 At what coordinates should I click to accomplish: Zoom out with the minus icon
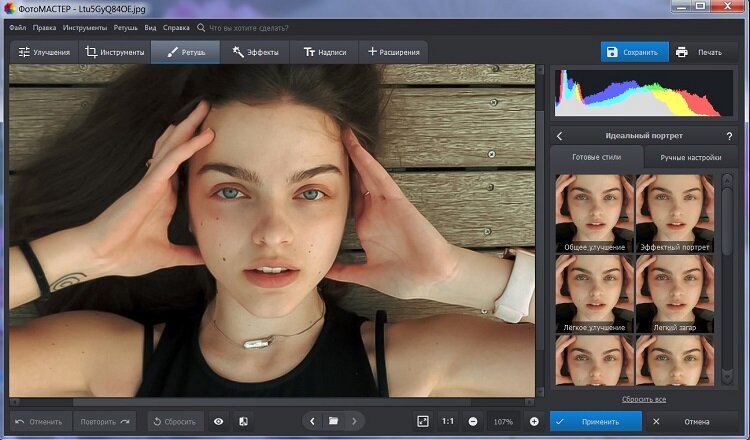click(x=472, y=421)
